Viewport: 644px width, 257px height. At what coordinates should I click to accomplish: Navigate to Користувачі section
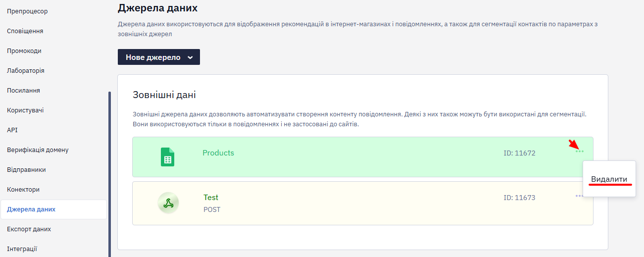pyautogui.click(x=25, y=110)
